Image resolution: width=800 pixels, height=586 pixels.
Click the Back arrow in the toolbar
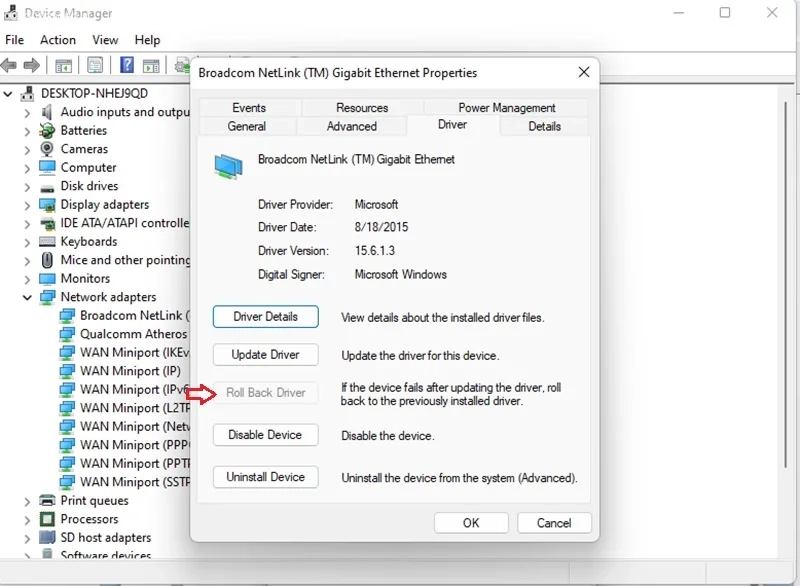tap(9, 66)
